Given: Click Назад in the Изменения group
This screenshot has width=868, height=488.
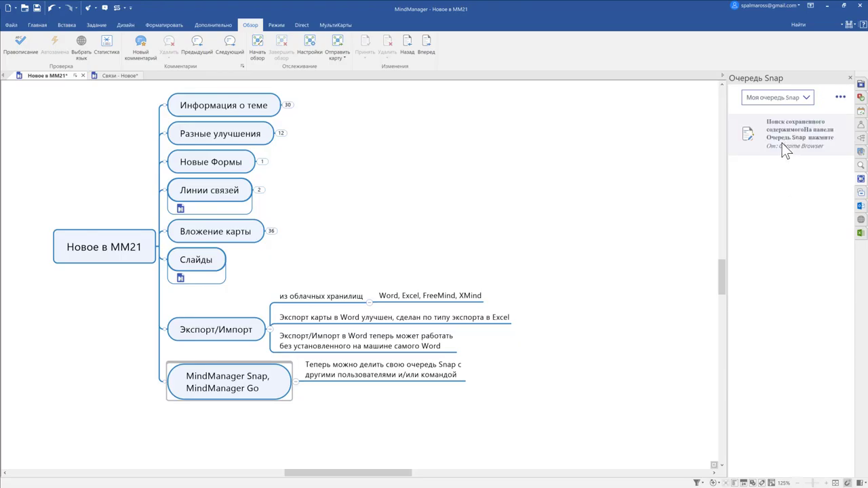Looking at the screenshot, I should point(407,46).
